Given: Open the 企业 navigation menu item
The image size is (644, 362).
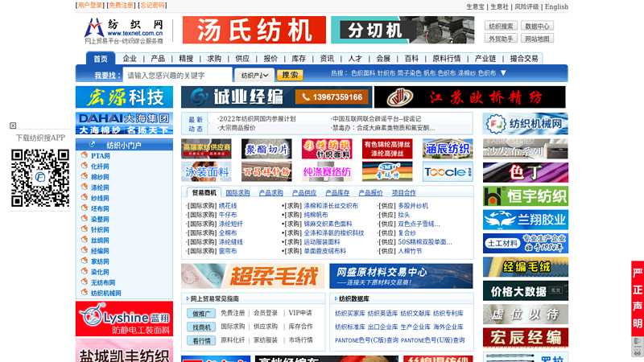Looking at the screenshot, I should coord(130,59).
